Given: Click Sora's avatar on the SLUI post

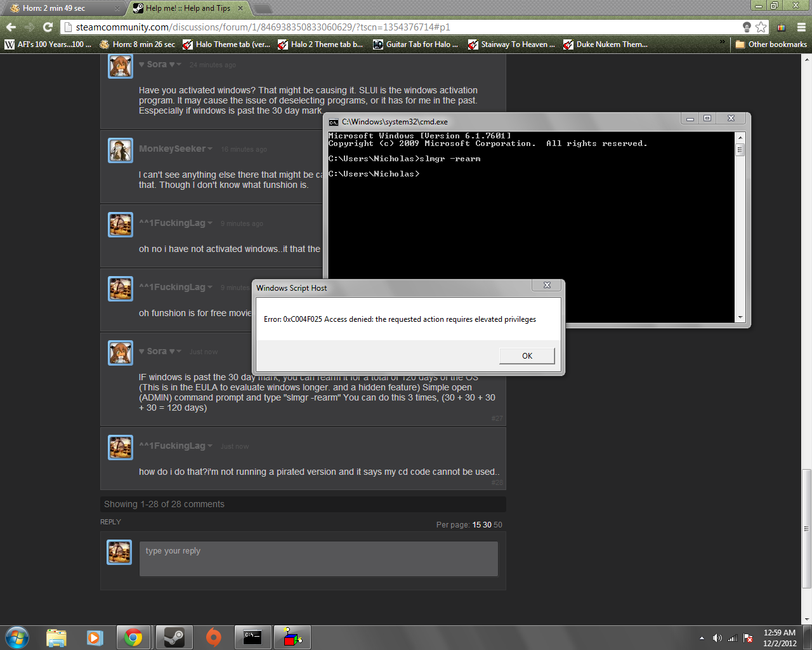Looking at the screenshot, I should coord(121,66).
